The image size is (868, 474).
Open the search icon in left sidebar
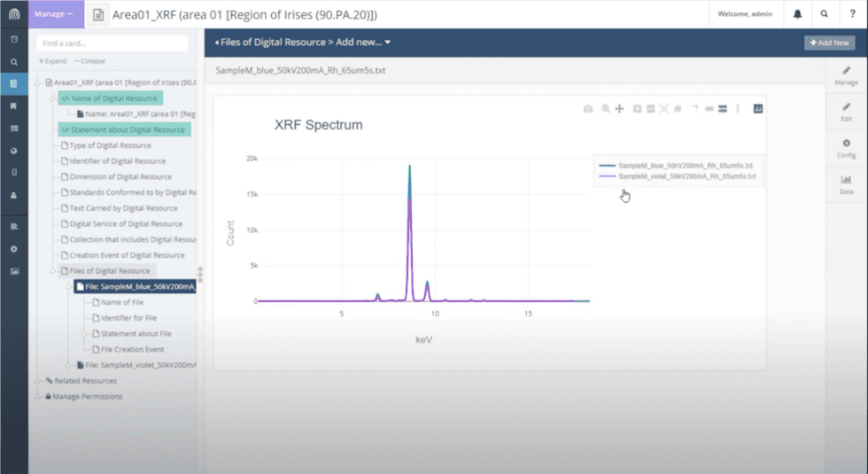(x=14, y=62)
